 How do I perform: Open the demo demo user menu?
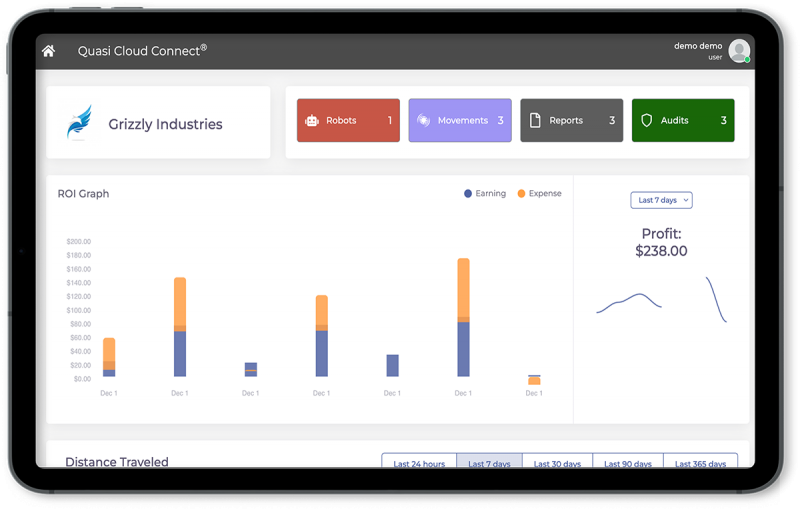pos(698,46)
